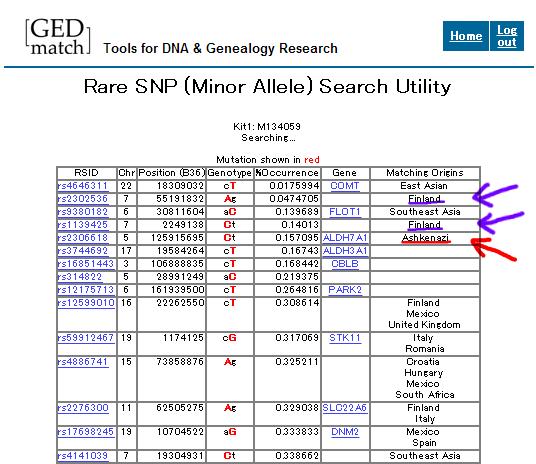Image resolution: width=536 pixels, height=464 pixels.
Task: Open the ALDH7A1 gene link
Action: point(345,238)
